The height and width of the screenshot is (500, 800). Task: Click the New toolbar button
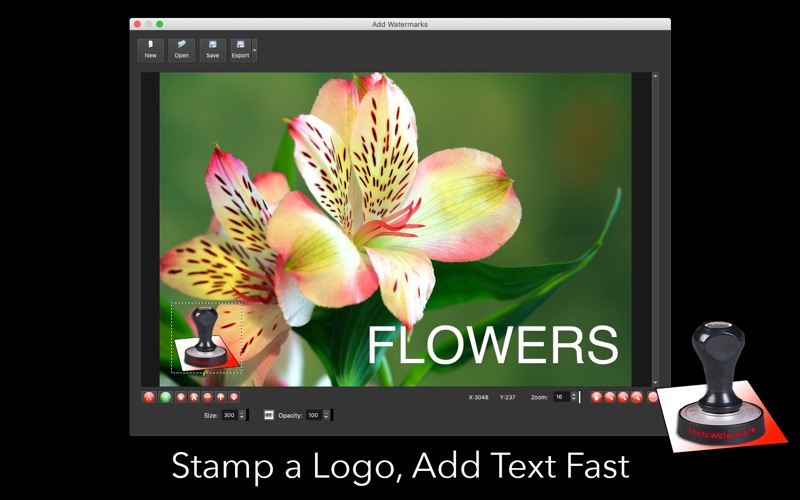point(151,50)
